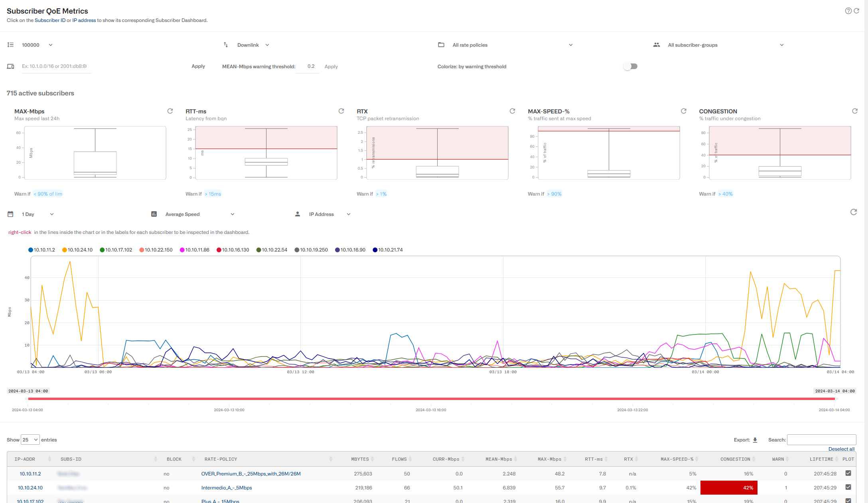Click the person icon next to IP Address
This screenshot has width=868, height=503.
[298, 214]
